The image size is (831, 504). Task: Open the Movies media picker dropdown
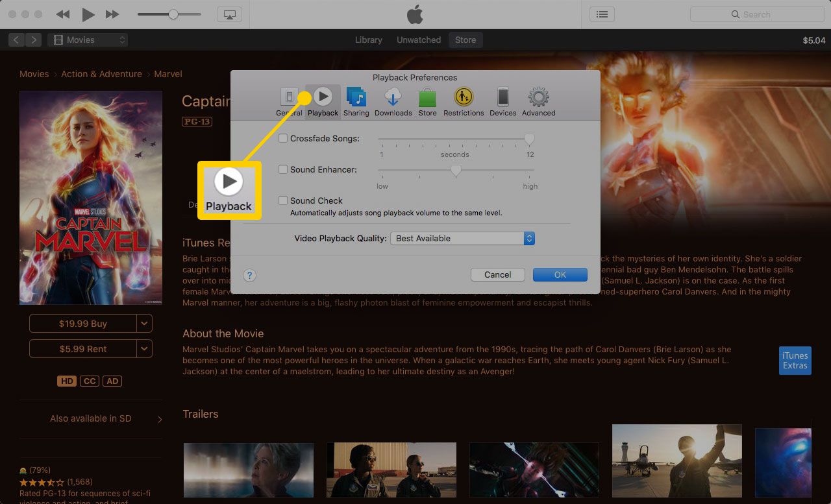[88, 40]
